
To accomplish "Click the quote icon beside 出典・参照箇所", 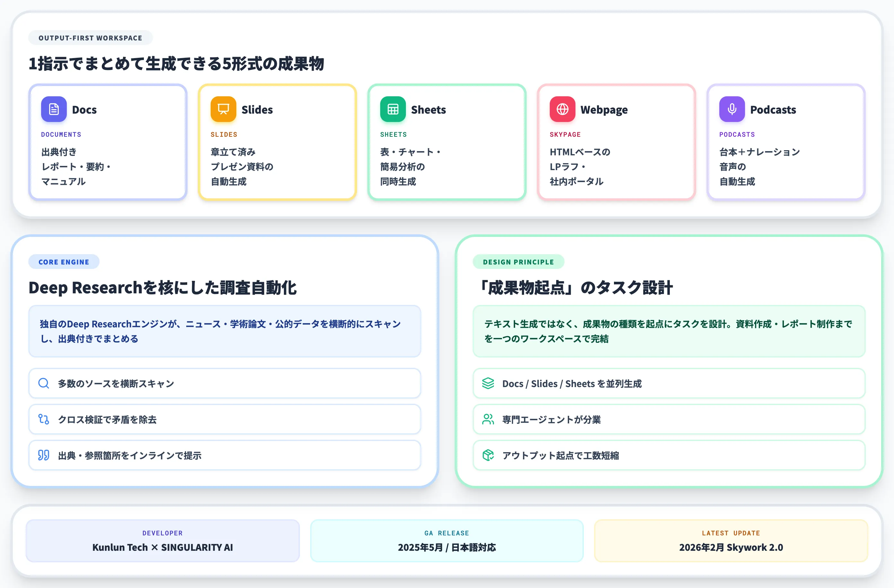I will [x=44, y=455].
